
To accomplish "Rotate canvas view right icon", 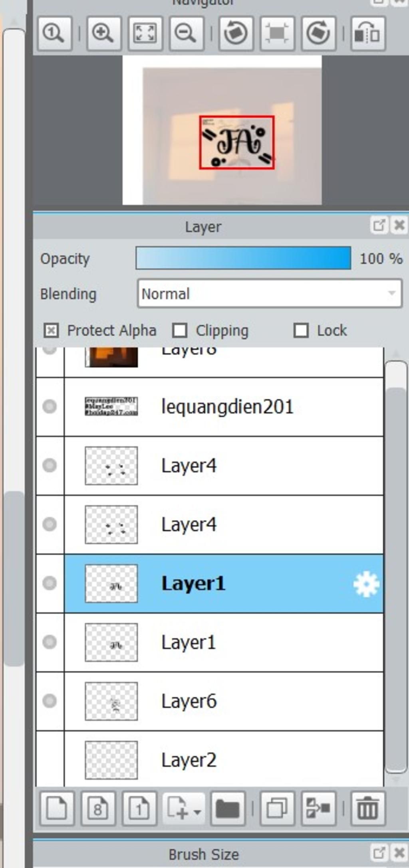I will coord(318,34).
